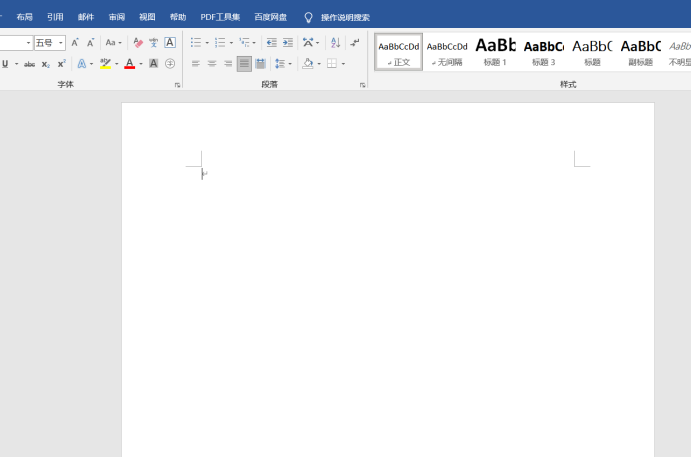
Task: Click the sort A-Z icon
Action: [335, 43]
